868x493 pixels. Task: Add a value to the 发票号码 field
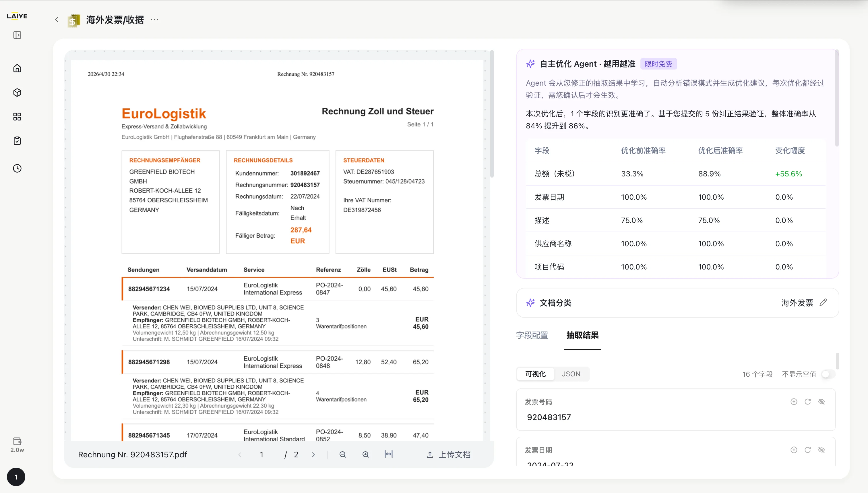click(794, 402)
